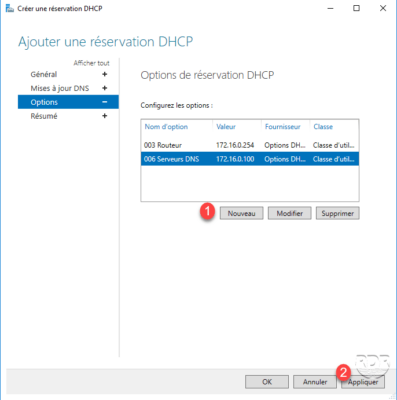Click the value 172.16.0.100

point(235,159)
